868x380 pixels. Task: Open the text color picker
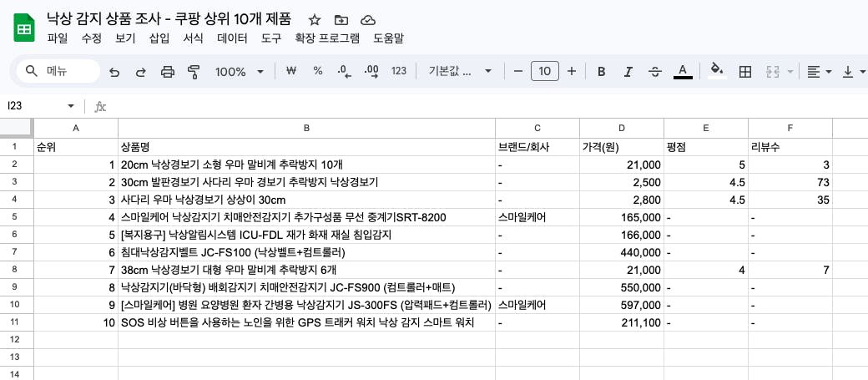point(683,72)
